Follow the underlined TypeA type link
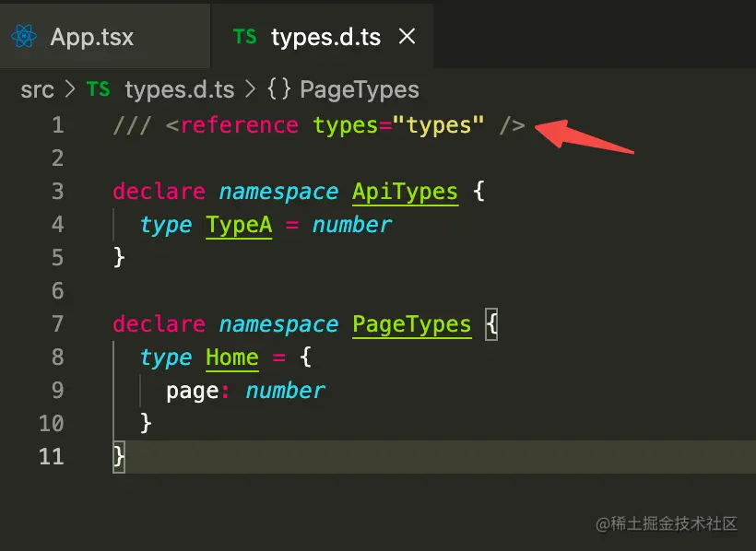 pos(239,225)
